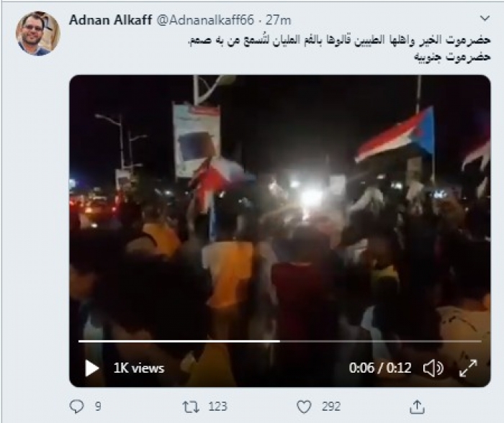Retweet using the retweet arrows icon
The width and height of the screenshot is (504, 423).
(191, 407)
